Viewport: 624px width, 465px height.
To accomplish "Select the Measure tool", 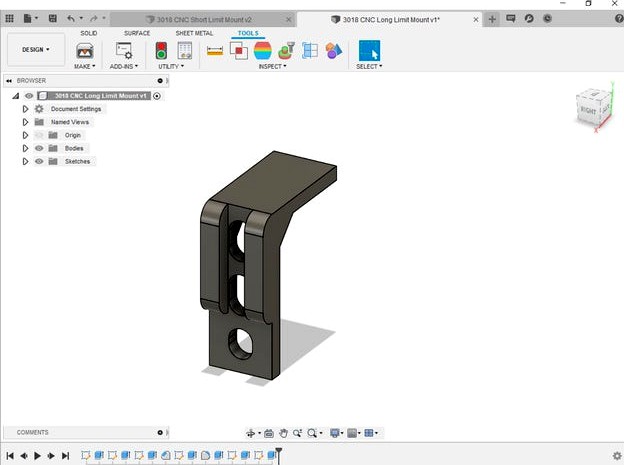I will pos(215,51).
